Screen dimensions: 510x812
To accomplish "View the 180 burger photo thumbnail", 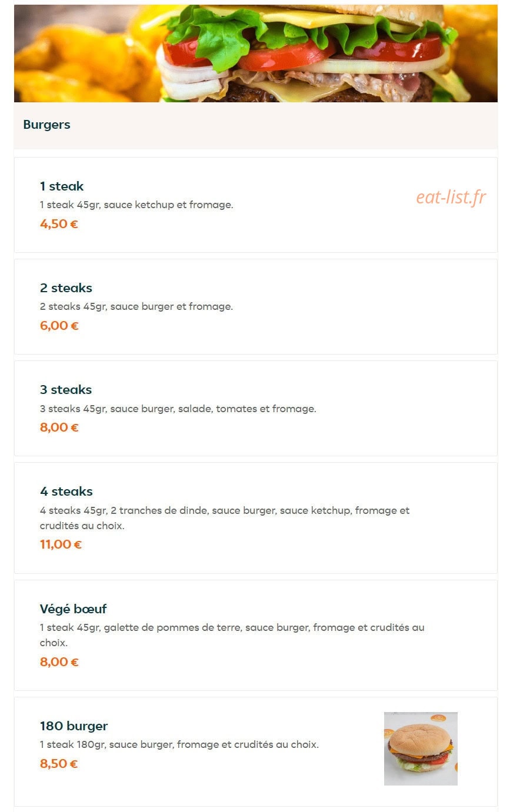I will pyautogui.click(x=421, y=748).
